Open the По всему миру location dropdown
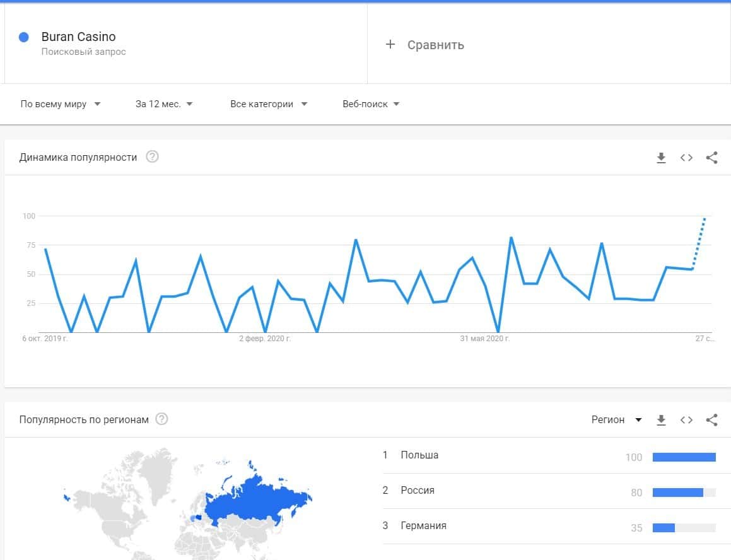The image size is (731, 560). [61, 104]
